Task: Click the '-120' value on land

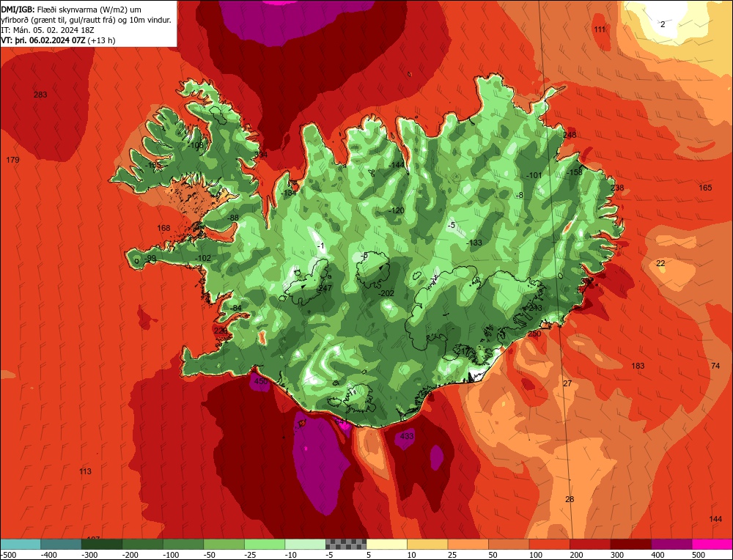Action: (x=397, y=211)
